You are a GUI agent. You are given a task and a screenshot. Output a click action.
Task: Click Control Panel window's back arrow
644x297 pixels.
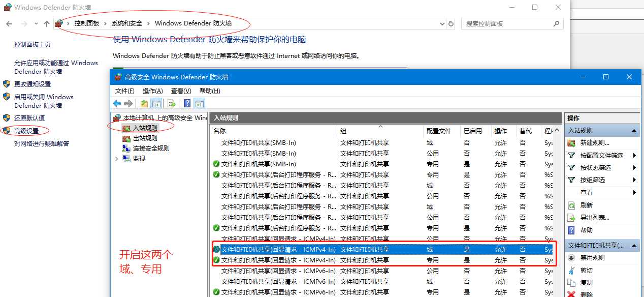[9, 24]
